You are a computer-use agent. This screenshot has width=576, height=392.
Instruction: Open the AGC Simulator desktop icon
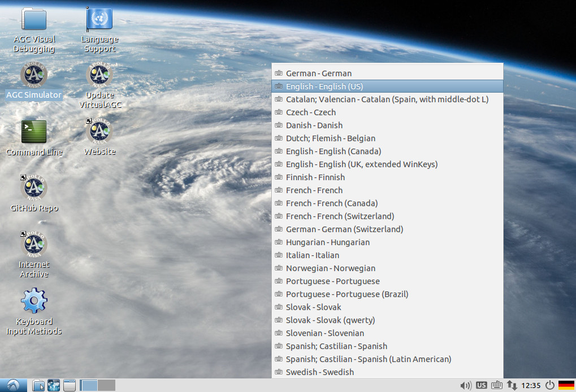34,75
